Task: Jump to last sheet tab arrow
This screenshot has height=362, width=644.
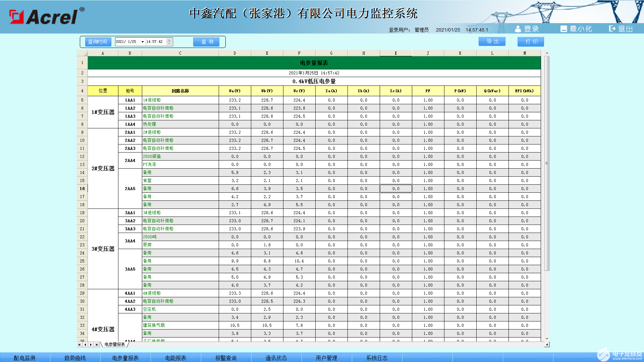Action: point(97,345)
